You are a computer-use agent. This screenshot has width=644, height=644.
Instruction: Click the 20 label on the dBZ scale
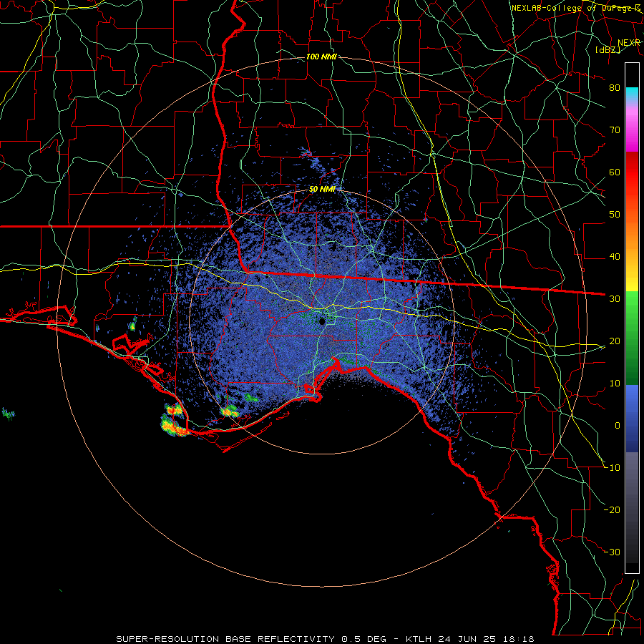(x=615, y=341)
